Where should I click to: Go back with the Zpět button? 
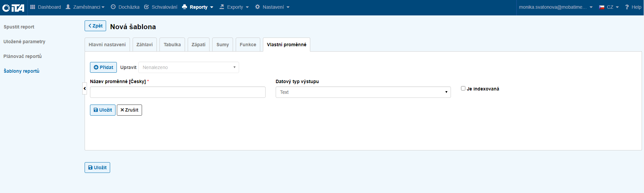95,26
